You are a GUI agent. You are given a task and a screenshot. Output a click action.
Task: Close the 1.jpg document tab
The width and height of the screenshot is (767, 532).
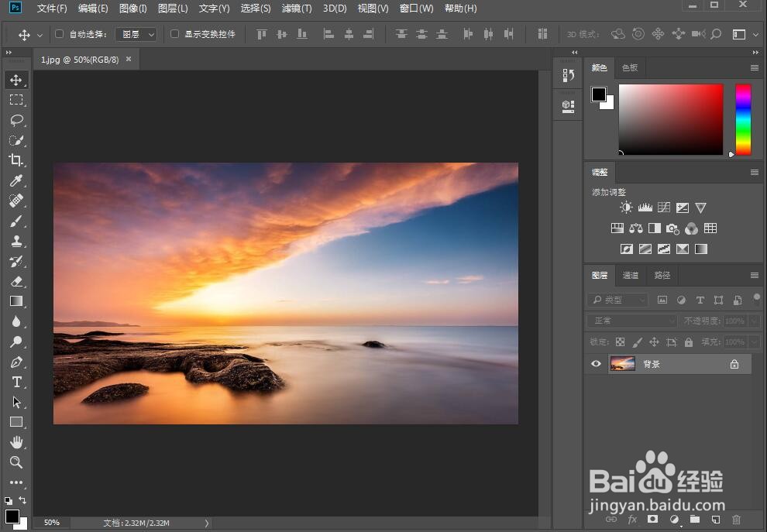pos(129,59)
